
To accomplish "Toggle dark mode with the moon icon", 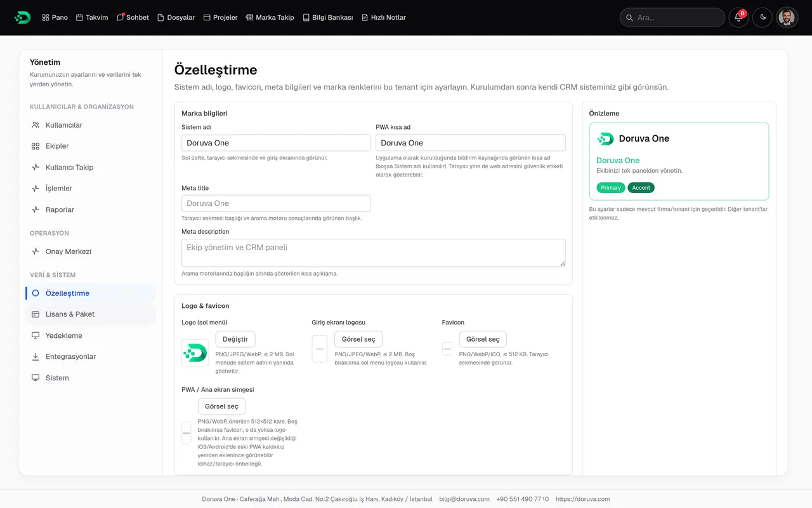I will tap(763, 18).
